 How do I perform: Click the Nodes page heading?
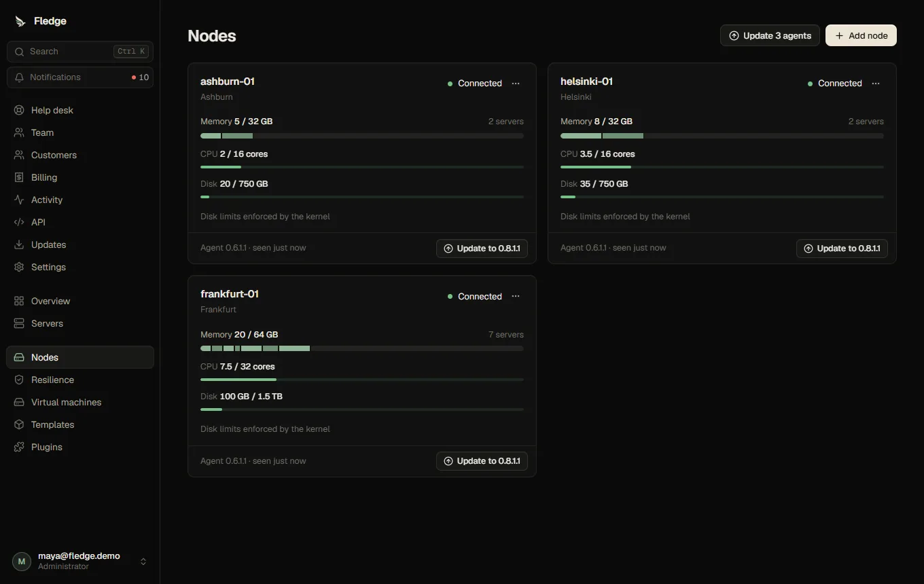[x=212, y=36]
